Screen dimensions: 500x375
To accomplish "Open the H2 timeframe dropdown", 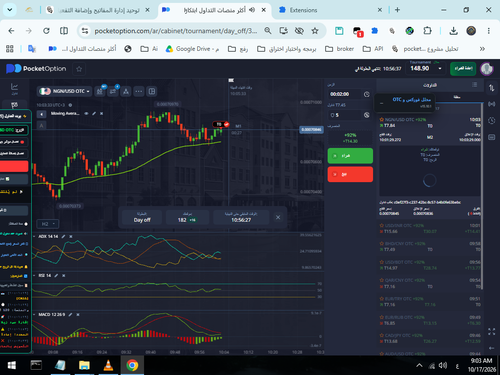I will 48,224.
